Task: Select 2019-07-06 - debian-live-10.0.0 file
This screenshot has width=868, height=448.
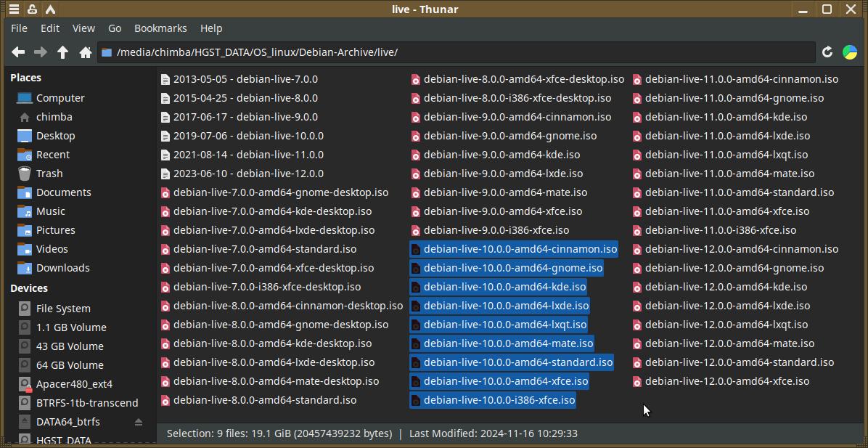Action: pos(242,136)
